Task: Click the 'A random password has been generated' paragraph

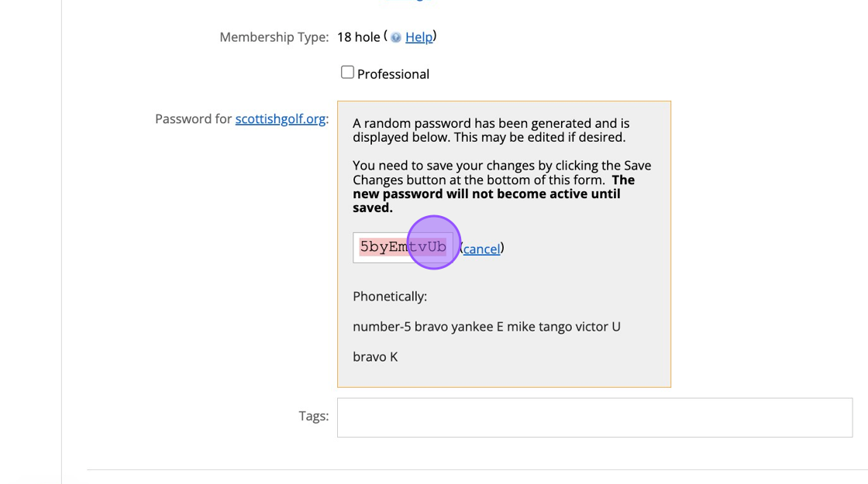Action: click(491, 123)
